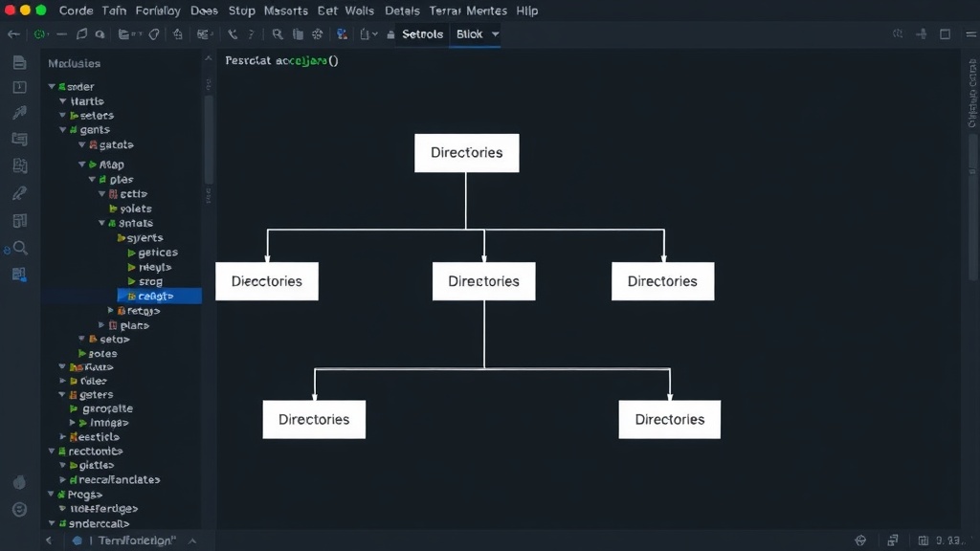Click the blue document icon in left sidebar
Screen dimensions: 980x551
[x=19, y=275]
